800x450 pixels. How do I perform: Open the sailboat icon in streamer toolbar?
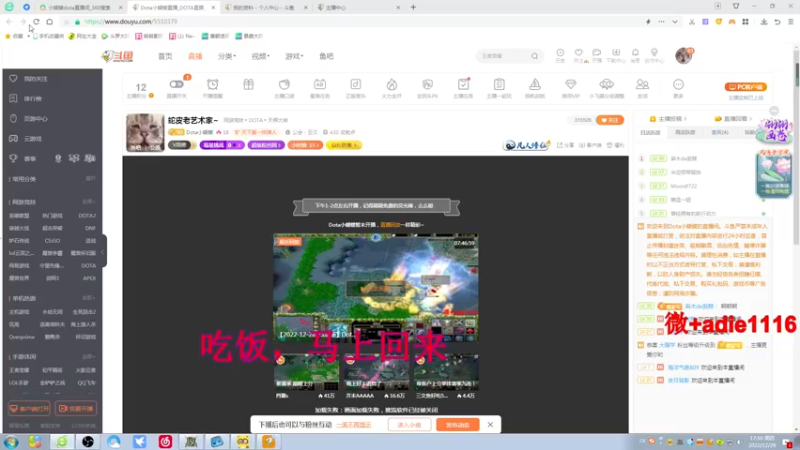pyautogui.click(x=535, y=85)
